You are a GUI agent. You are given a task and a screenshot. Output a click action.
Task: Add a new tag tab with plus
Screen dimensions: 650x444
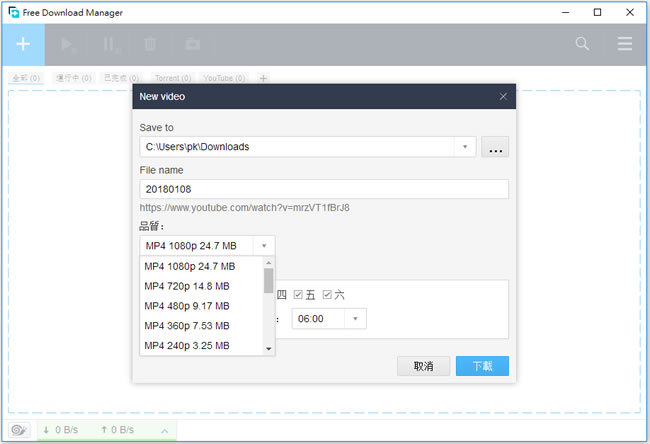tap(263, 78)
